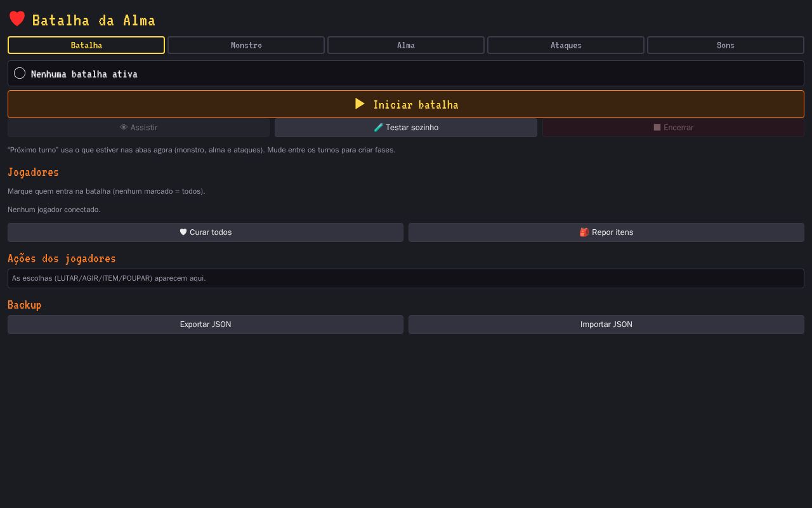Click the 'Batalha da Alma' title
The width and height of the screenshot is (812, 508).
(x=94, y=20)
